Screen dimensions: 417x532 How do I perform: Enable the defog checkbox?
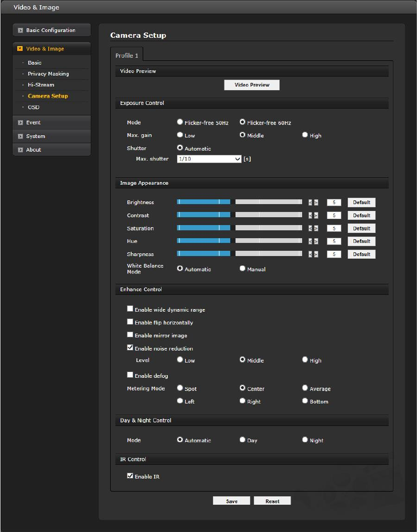tap(130, 375)
